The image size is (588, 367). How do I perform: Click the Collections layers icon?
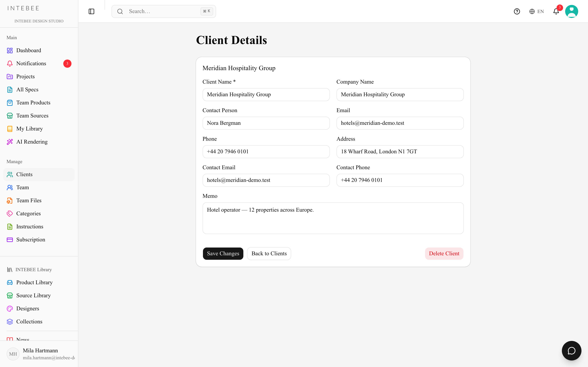10,322
